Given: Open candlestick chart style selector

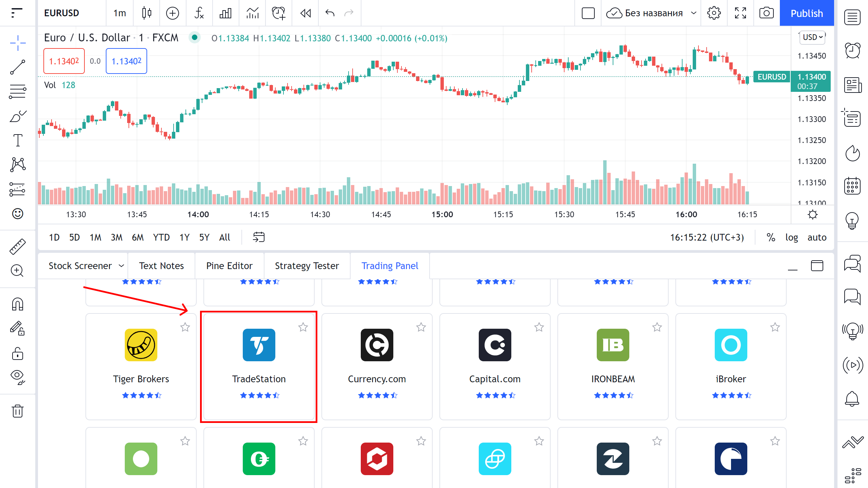Looking at the screenshot, I should (x=146, y=13).
